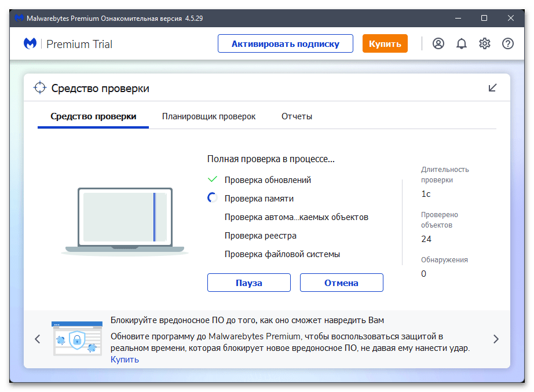Click the 'Длительность проверки' label
534x392 pixels.
445,174
